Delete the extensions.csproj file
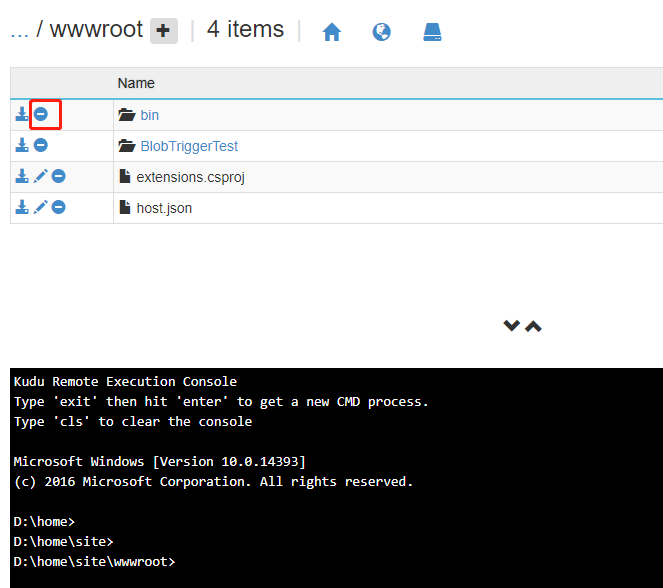The height and width of the screenshot is (588, 663). tap(59, 177)
